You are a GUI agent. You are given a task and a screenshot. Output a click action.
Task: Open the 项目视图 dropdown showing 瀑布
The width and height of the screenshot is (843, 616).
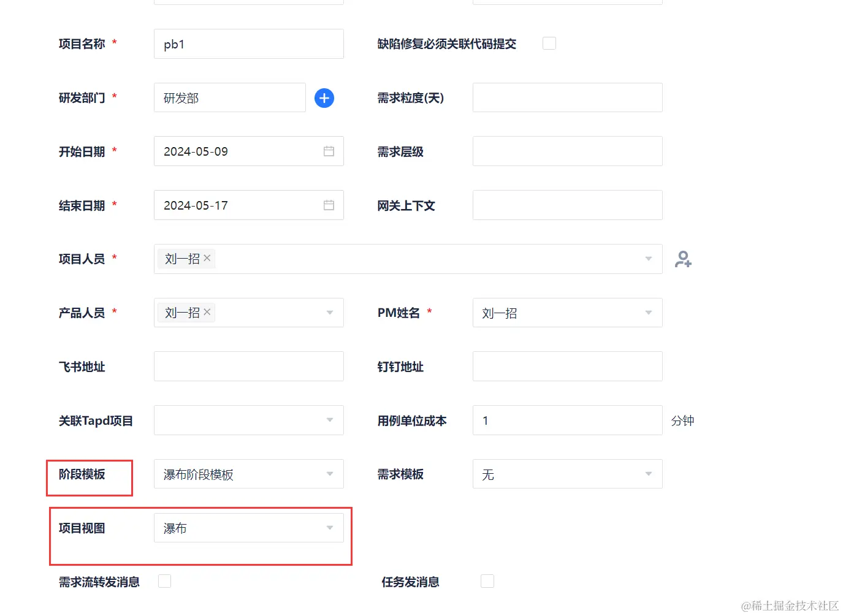pos(249,528)
